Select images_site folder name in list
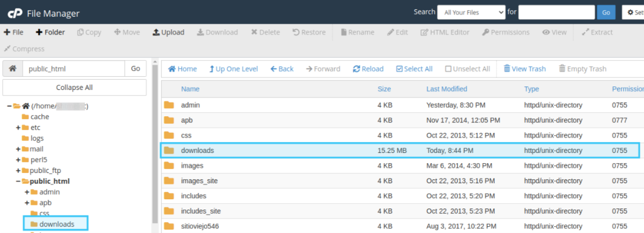The width and height of the screenshot is (644, 233). (x=199, y=181)
